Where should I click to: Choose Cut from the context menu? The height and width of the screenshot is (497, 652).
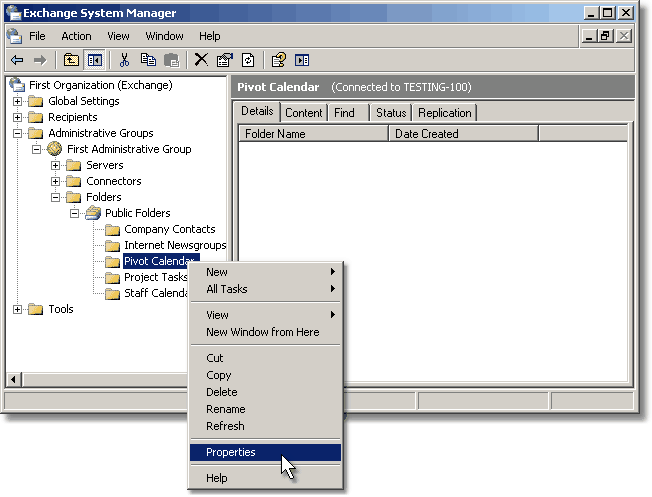(265, 358)
